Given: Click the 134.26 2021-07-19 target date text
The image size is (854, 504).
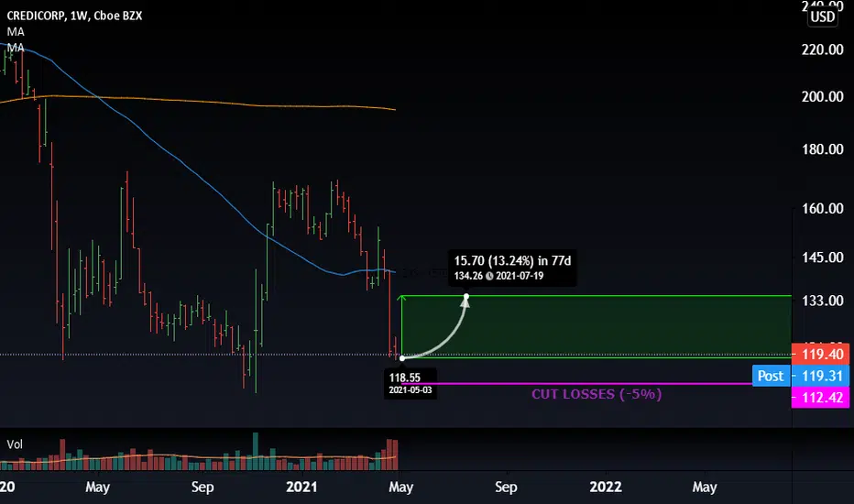Looking at the screenshot, I should [x=498, y=276].
